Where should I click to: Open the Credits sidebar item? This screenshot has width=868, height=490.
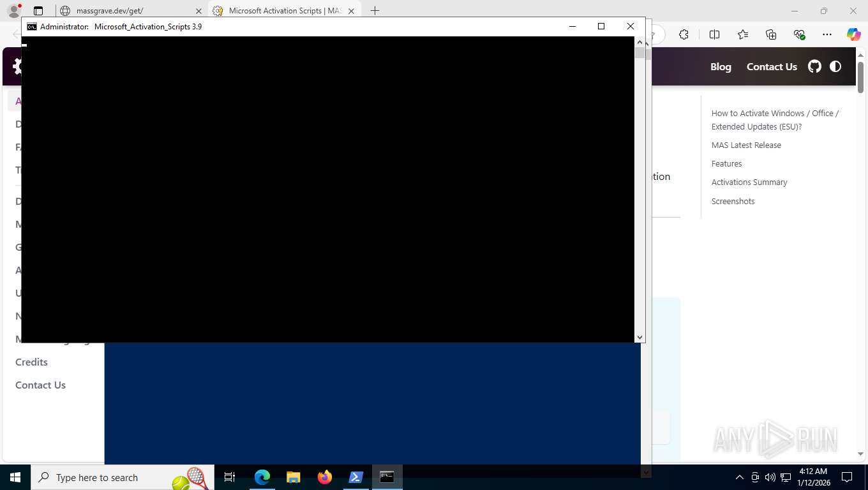(31, 362)
